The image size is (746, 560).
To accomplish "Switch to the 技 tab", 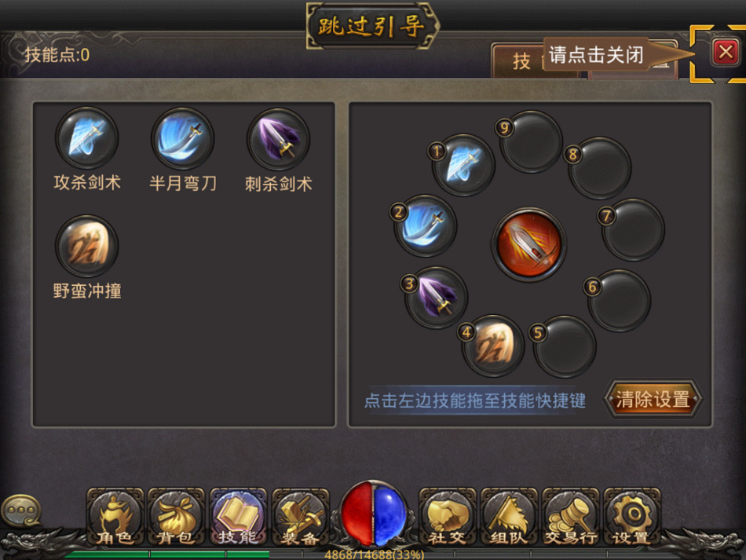I will pyautogui.click(x=520, y=61).
